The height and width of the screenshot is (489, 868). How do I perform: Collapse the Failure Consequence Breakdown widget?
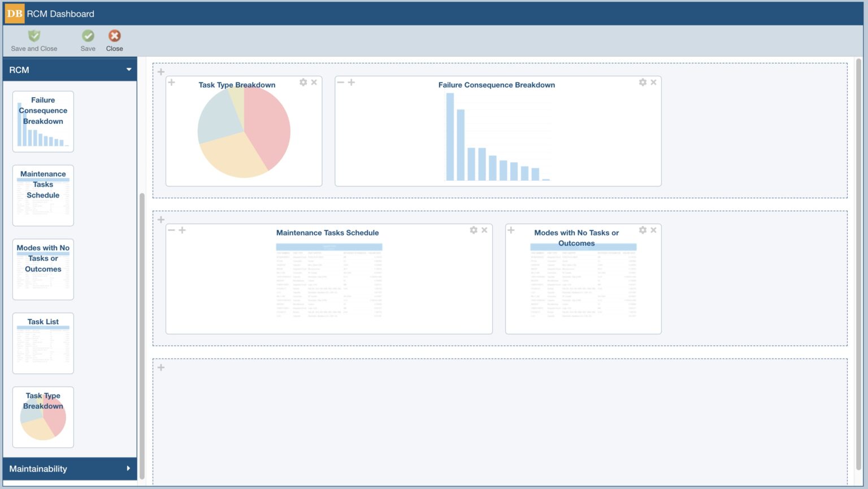(341, 82)
